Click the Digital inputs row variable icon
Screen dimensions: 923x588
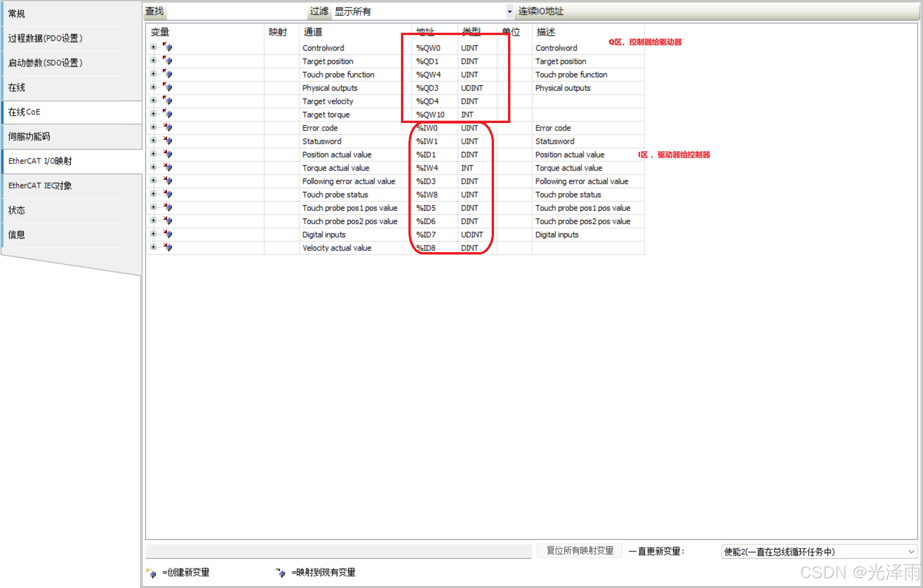[x=167, y=234]
